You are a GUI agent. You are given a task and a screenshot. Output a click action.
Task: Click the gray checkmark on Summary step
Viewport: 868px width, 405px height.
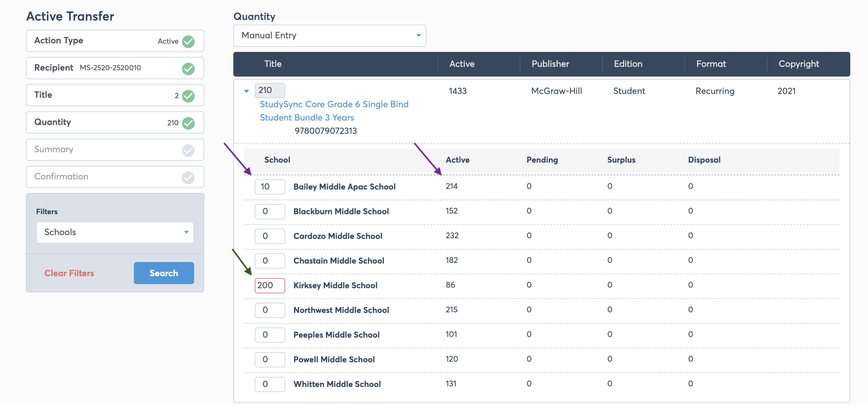click(188, 150)
